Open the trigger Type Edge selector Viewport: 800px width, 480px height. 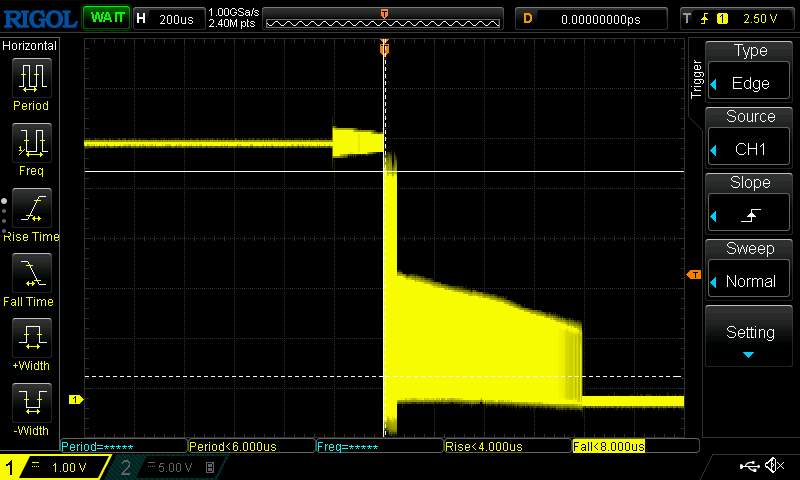pos(750,73)
